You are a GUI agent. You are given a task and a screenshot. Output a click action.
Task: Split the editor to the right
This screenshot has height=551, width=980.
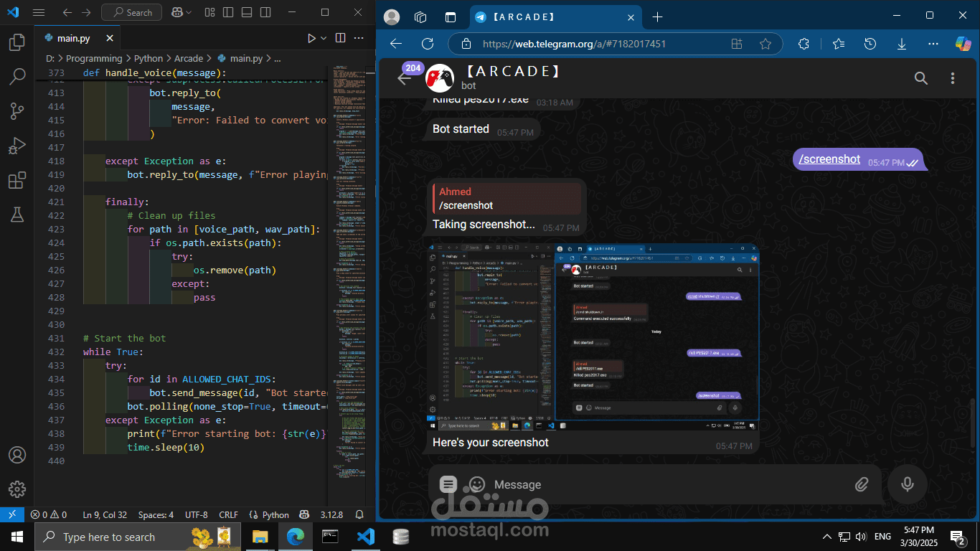pyautogui.click(x=340, y=38)
